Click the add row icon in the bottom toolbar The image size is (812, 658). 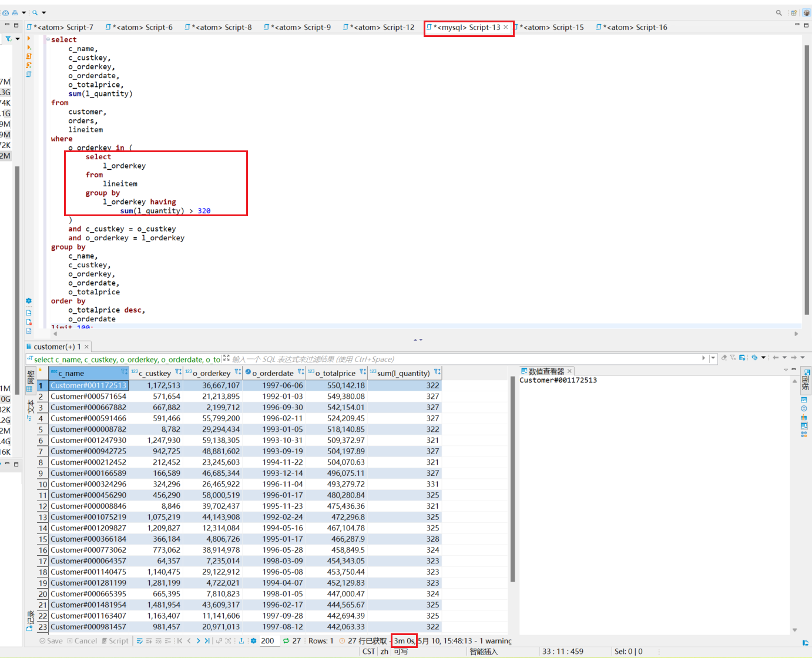point(149,641)
